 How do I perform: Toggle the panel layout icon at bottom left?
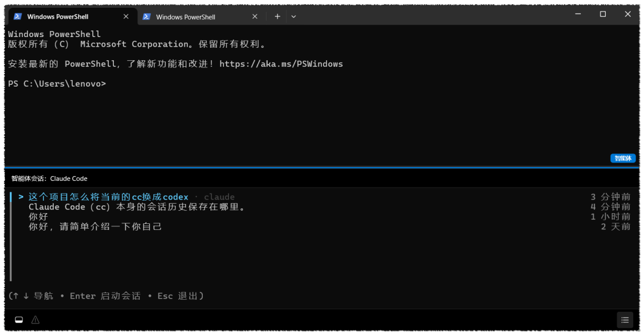[19, 320]
